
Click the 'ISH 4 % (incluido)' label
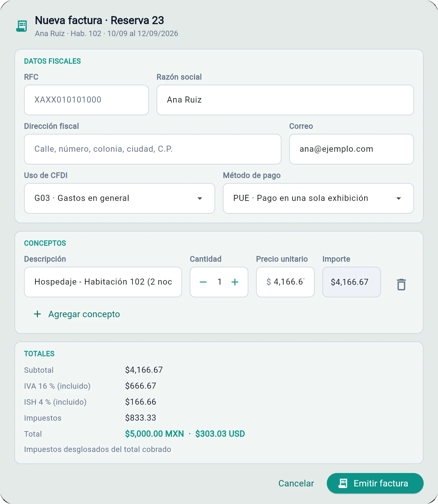pos(55,402)
